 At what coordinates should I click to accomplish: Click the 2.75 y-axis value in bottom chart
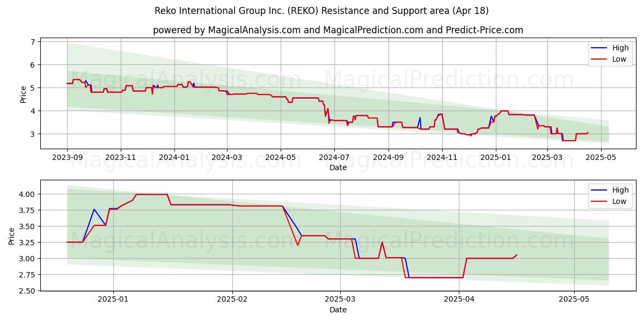point(27,275)
